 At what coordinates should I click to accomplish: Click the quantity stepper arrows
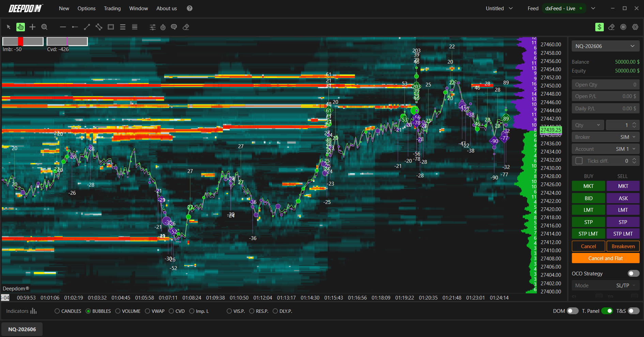(x=634, y=125)
